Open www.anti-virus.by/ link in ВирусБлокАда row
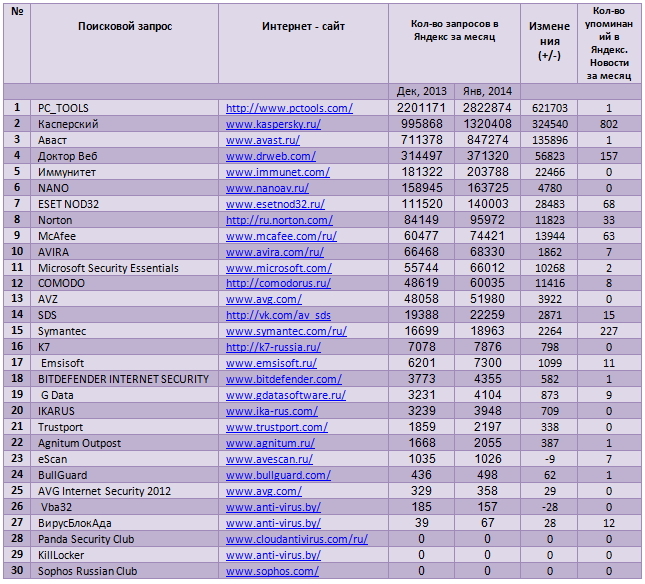Image resolution: width=645 pixels, height=584 pixels. tap(273, 523)
